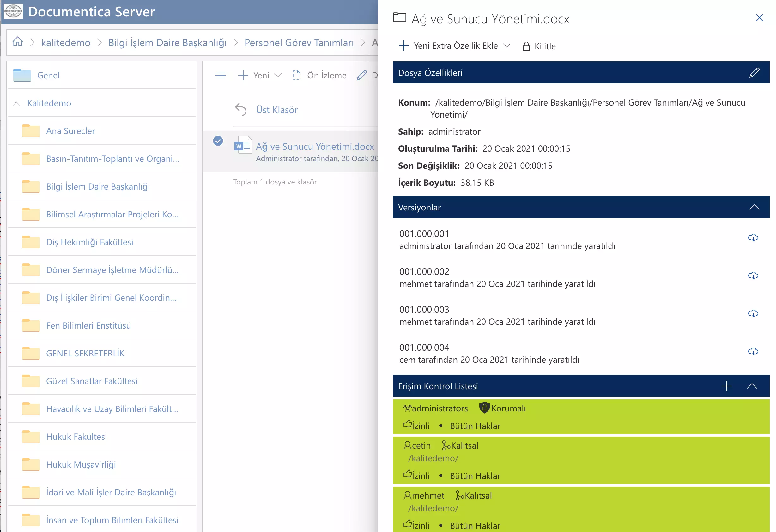Image resolution: width=776 pixels, height=532 pixels.
Task: Open the Ana Surecler folder
Action: pos(101,130)
